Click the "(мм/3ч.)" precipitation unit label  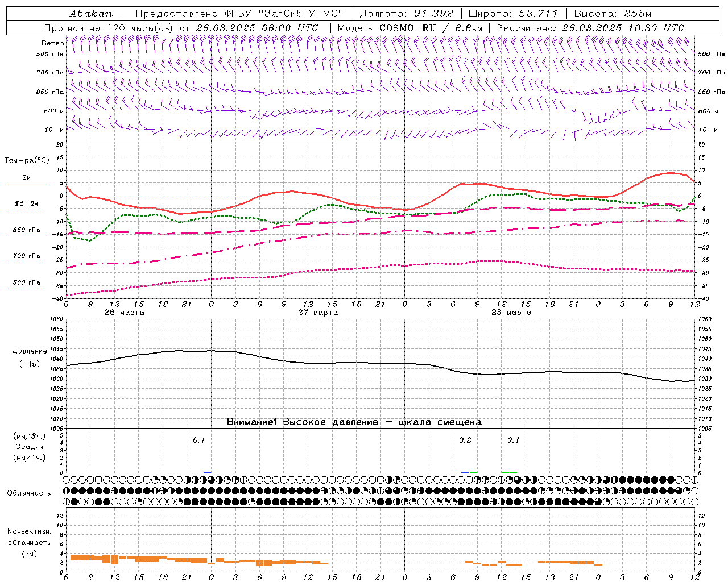30,436
